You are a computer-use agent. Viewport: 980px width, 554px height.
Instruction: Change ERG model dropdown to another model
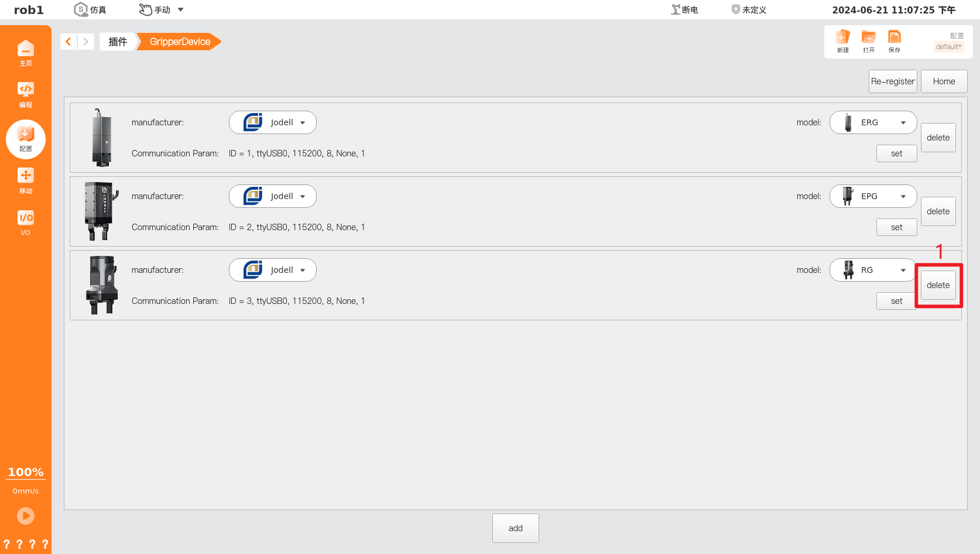click(x=873, y=122)
